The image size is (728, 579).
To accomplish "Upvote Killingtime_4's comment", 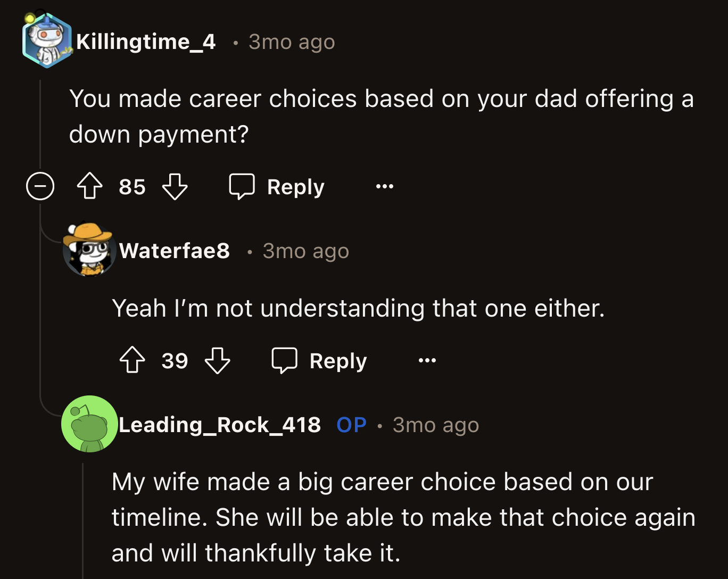I will 89,187.
